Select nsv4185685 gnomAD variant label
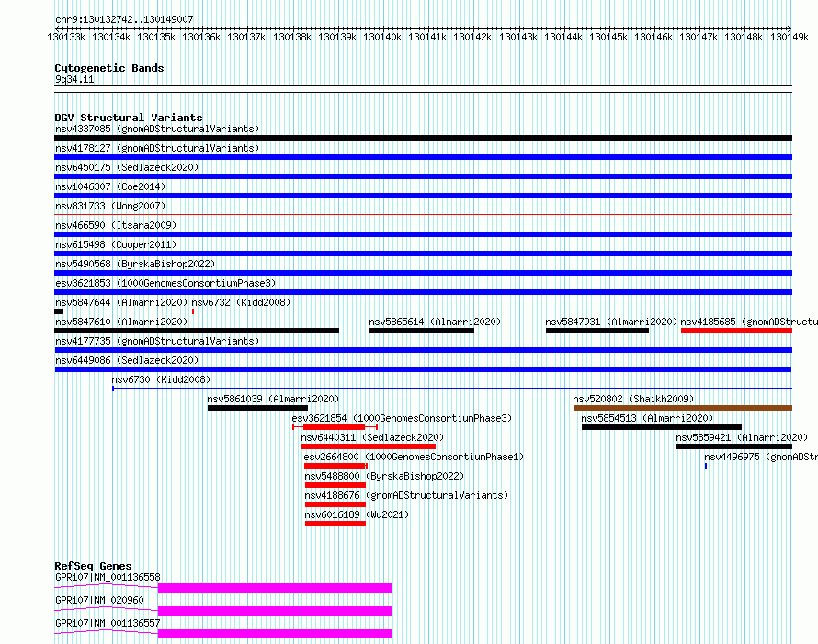818x644 pixels. 749,322
